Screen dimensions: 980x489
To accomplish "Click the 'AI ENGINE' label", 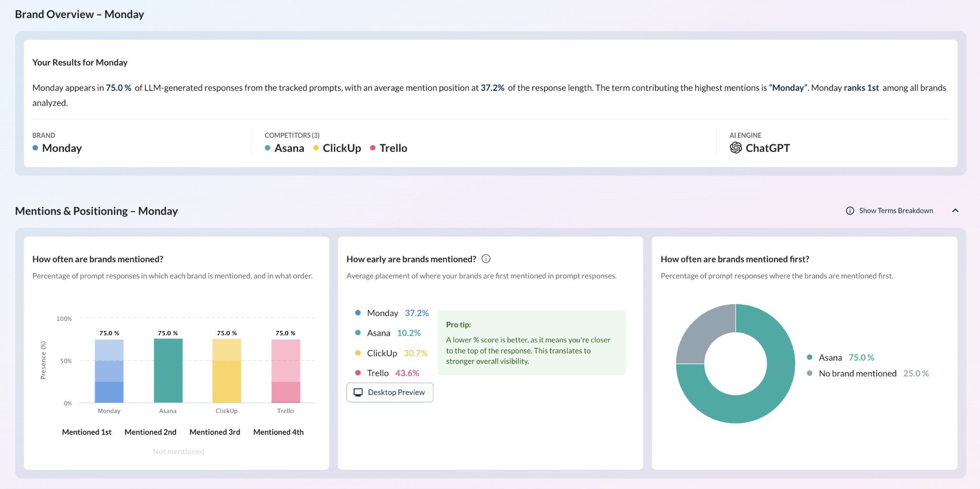I will coord(745,135).
